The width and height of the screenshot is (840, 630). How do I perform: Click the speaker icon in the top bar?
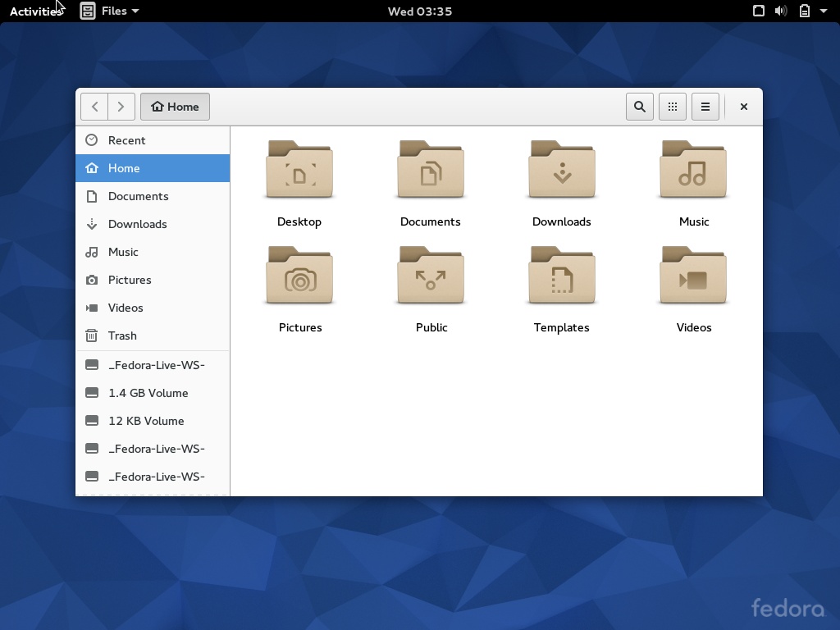point(781,11)
